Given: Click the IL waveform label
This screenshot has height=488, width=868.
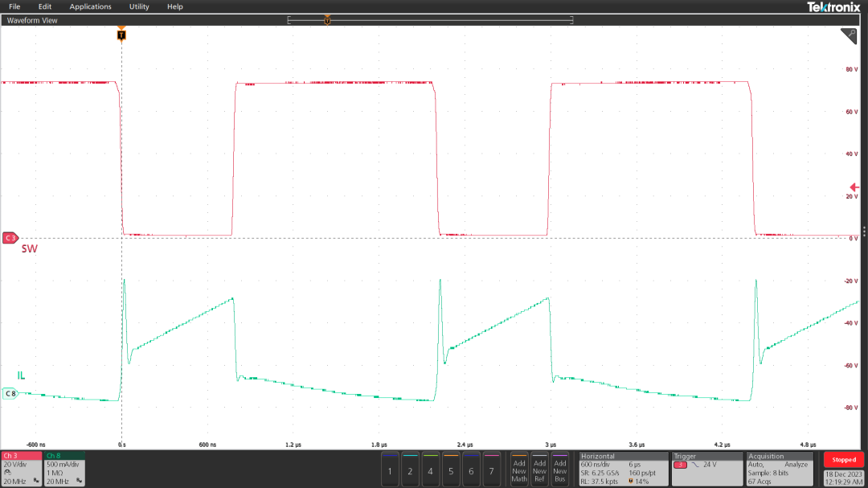Looking at the screenshot, I should pyautogui.click(x=21, y=375).
